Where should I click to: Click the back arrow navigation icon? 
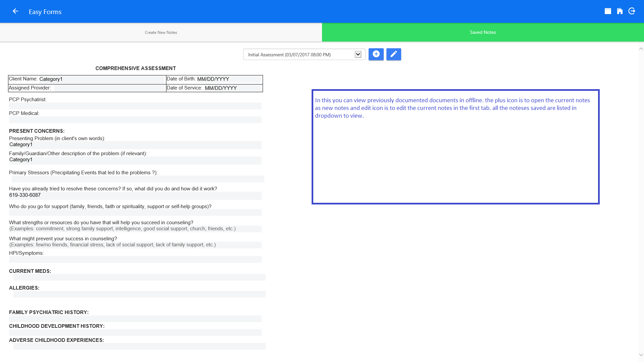(15, 11)
